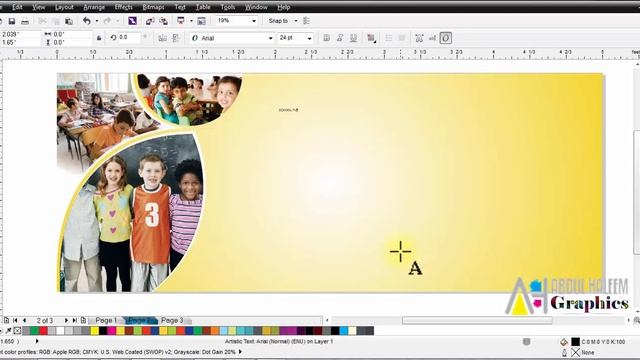Expand the redo history dropdown arrow

point(118,21)
